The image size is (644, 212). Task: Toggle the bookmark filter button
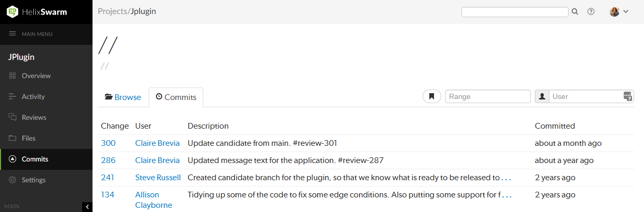431,96
